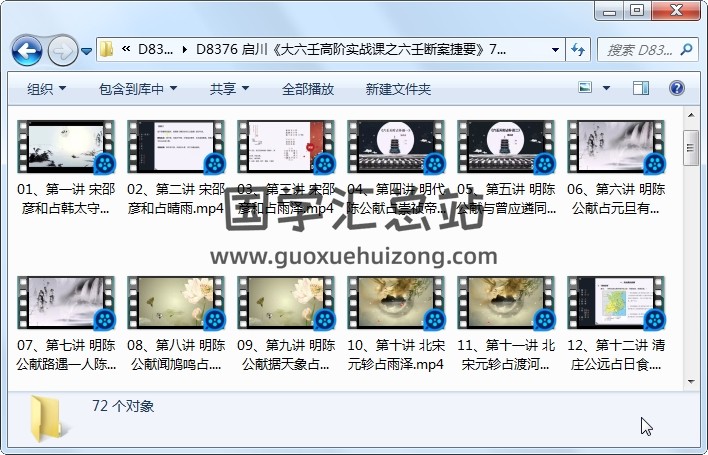Click the scrollbar down arrow
The width and height of the screenshot is (708, 455).
coord(691,381)
